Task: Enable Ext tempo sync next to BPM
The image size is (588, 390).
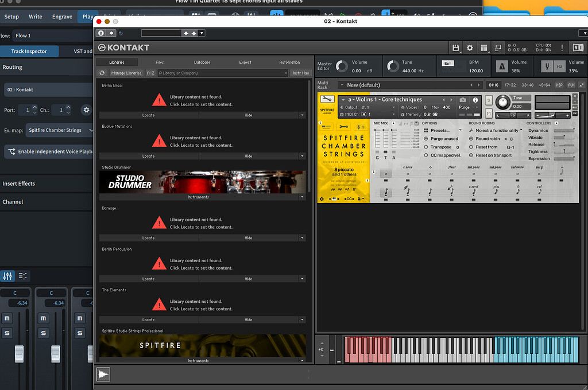Action: (447, 63)
